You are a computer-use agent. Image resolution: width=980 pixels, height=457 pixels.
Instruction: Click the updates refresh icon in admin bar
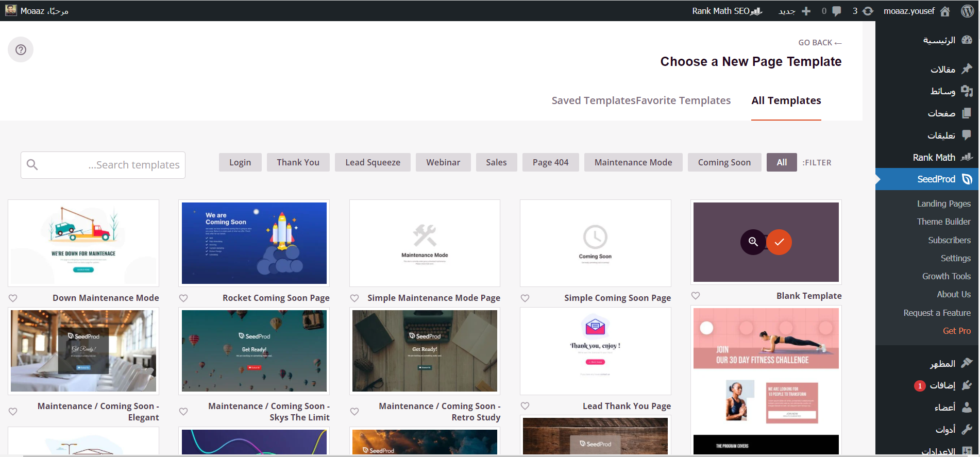(x=868, y=11)
